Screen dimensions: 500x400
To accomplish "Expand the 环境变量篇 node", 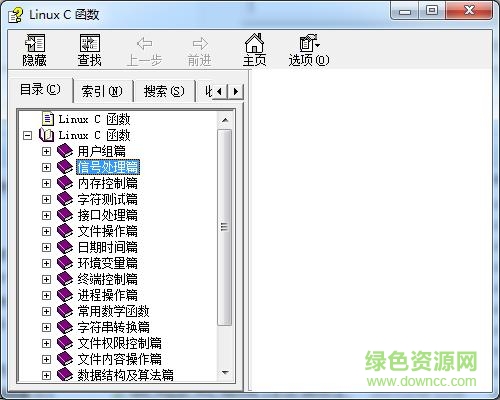I will [x=46, y=263].
